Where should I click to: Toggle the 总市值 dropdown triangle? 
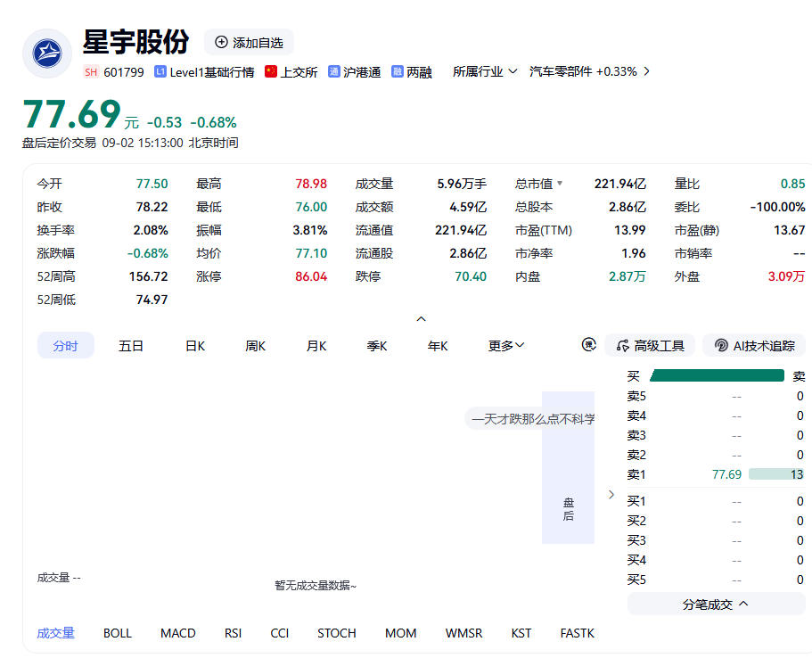click(560, 184)
